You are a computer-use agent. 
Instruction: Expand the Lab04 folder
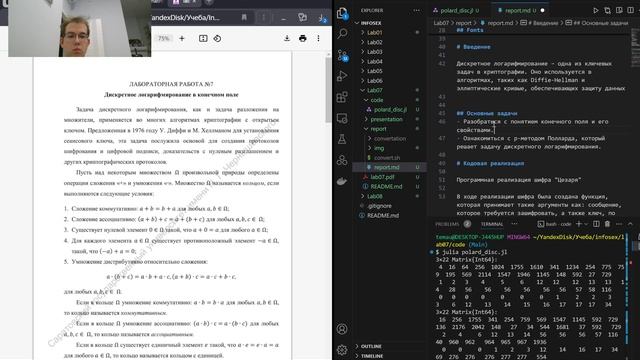(374, 61)
